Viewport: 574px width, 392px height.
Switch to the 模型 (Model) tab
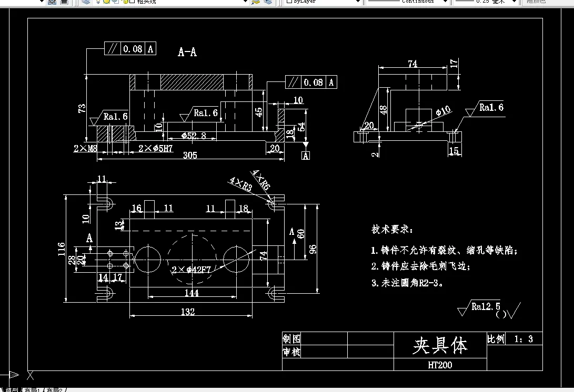pyautogui.click(x=13, y=388)
